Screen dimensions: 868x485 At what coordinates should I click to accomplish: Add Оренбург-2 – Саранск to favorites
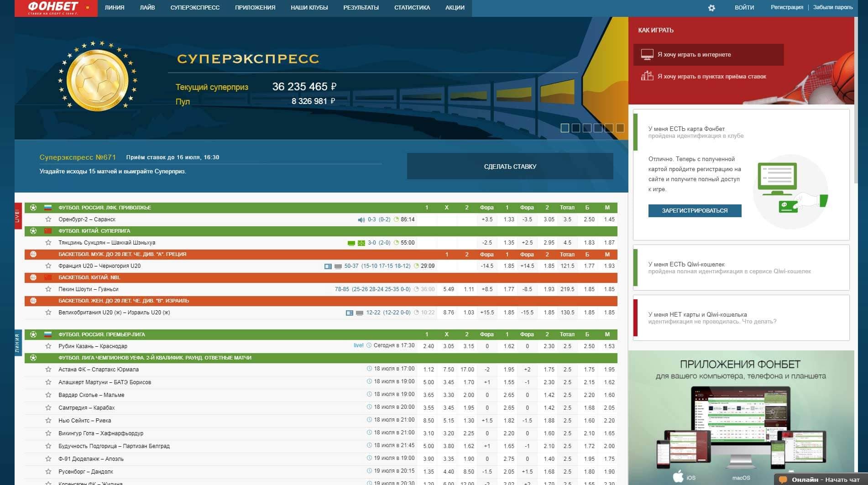[48, 219]
